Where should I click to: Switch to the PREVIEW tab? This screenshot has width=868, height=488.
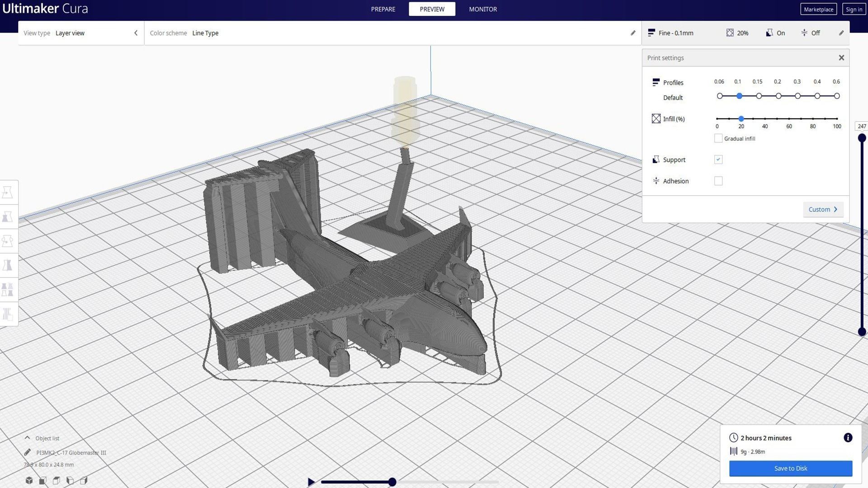tap(432, 9)
